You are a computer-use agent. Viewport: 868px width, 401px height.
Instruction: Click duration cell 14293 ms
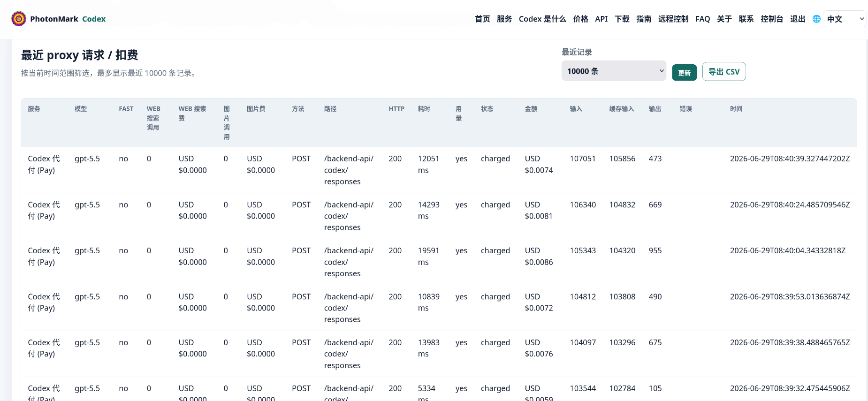tap(429, 211)
